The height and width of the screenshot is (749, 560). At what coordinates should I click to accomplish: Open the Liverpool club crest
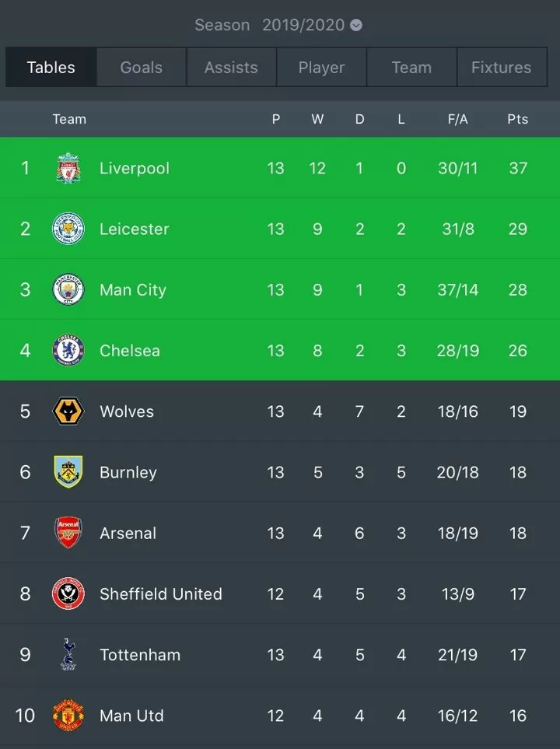[68, 168]
